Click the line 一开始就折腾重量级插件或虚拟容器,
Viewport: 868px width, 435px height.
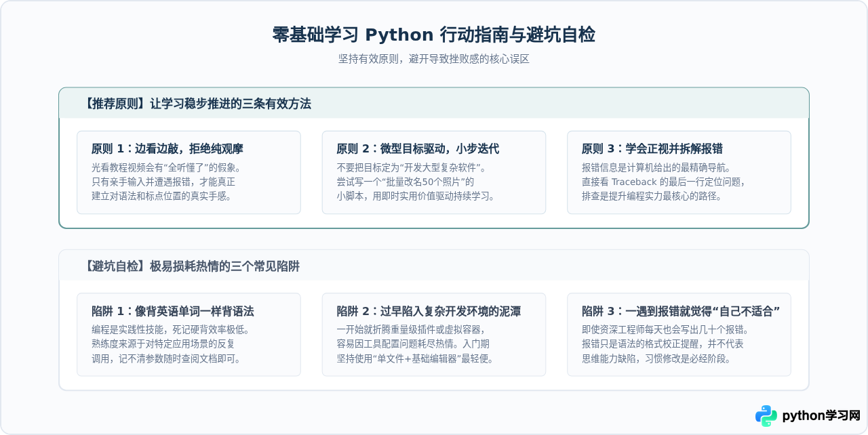[411, 330]
